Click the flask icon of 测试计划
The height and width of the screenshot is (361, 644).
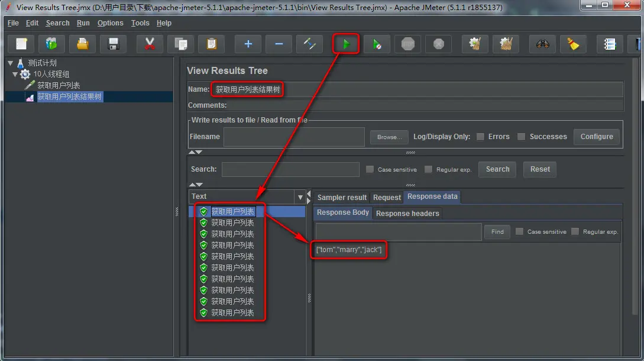(x=20, y=63)
